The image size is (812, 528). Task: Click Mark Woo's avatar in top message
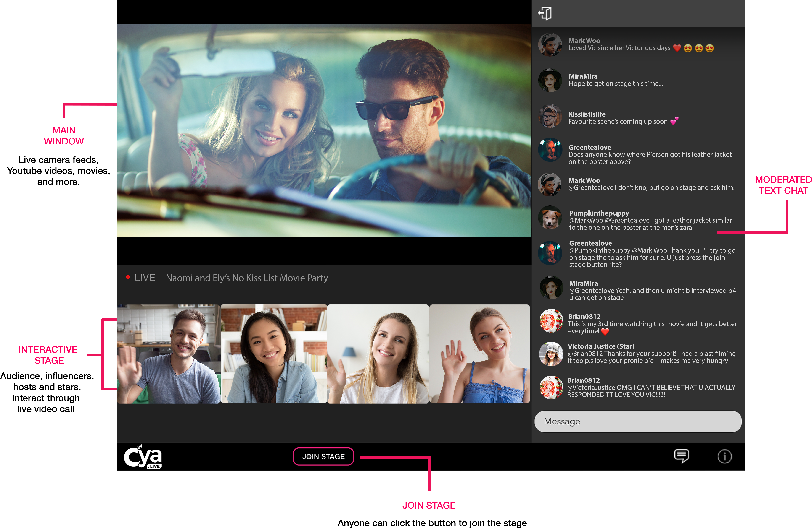550,45
